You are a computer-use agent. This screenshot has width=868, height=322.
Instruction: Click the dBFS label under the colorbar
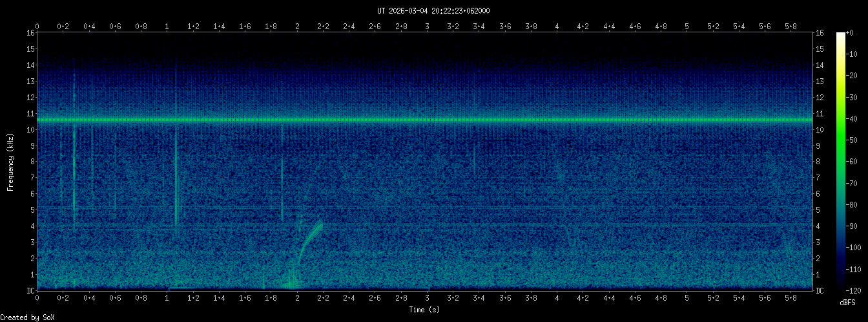(x=848, y=302)
